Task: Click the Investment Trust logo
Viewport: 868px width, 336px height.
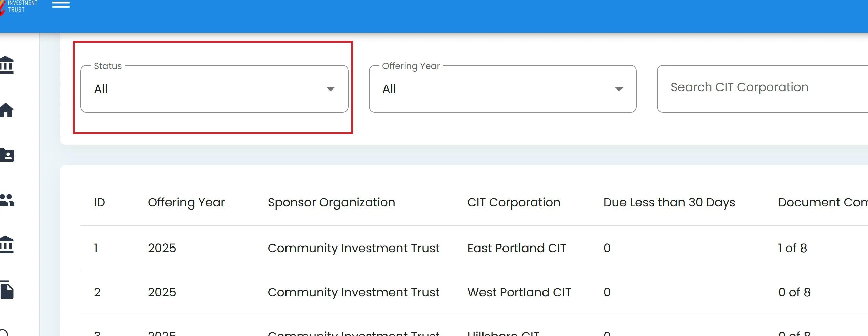Action: [19, 6]
